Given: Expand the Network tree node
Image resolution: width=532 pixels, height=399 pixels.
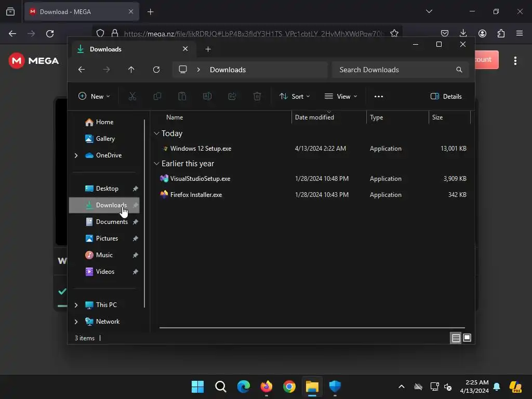Looking at the screenshot, I should click(76, 322).
